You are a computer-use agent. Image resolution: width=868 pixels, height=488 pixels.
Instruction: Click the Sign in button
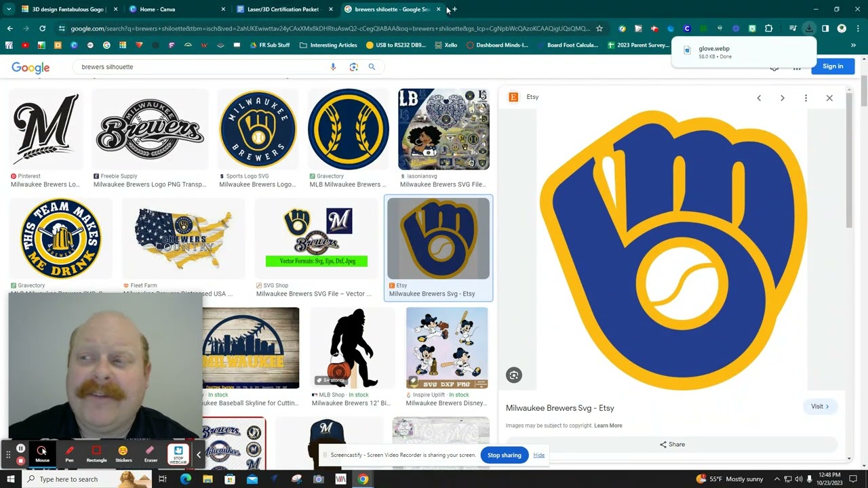833,66
